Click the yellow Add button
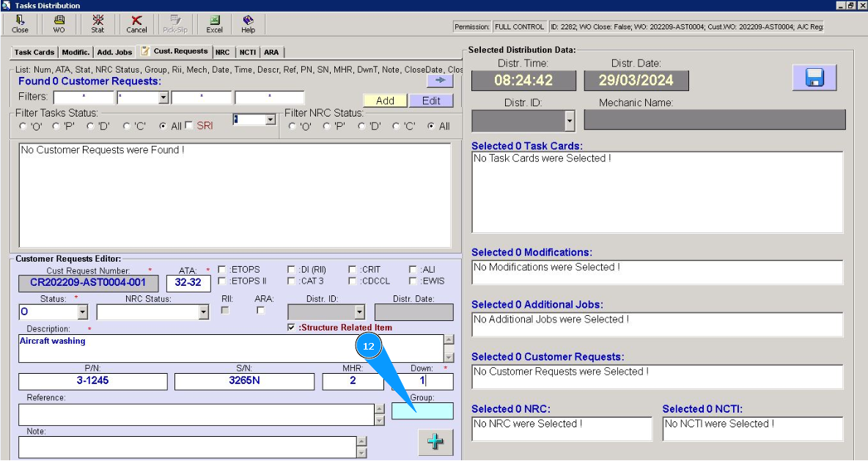This screenshot has height=461, width=868. (x=385, y=100)
